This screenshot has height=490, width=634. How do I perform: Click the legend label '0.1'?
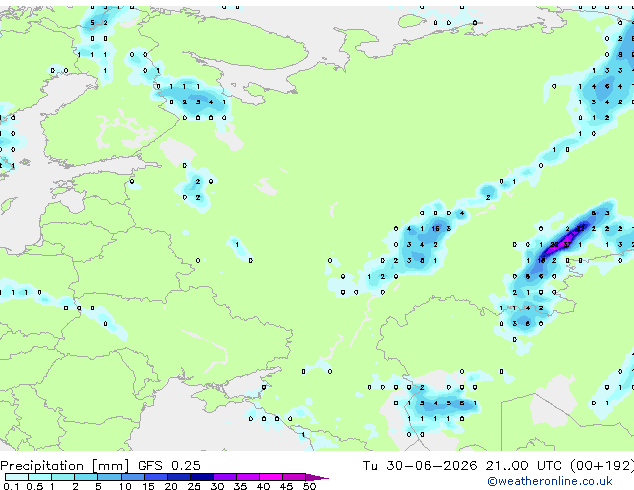click(x=11, y=486)
